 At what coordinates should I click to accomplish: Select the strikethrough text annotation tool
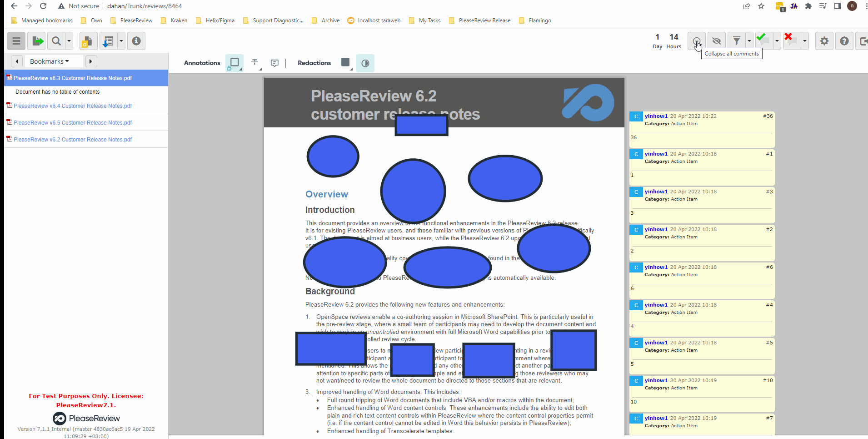[254, 63]
